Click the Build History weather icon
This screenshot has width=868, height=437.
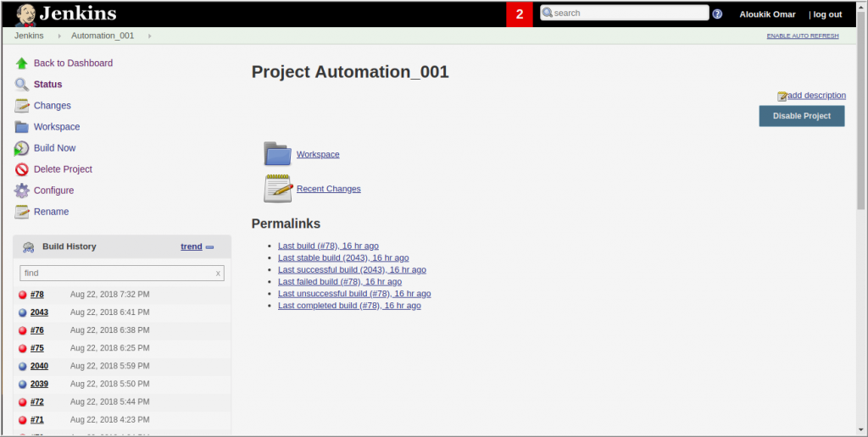pos(28,247)
